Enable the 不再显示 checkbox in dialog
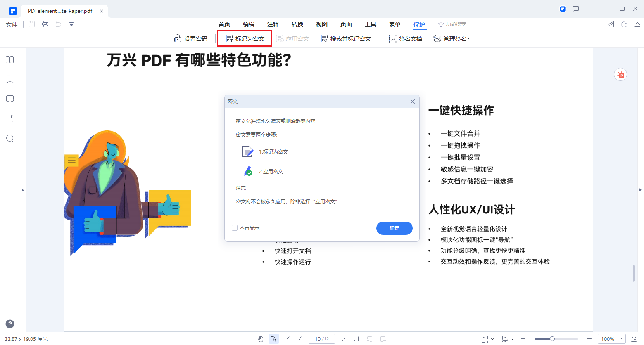Viewport: 644px width, 345px height. [x=235, y=228]
